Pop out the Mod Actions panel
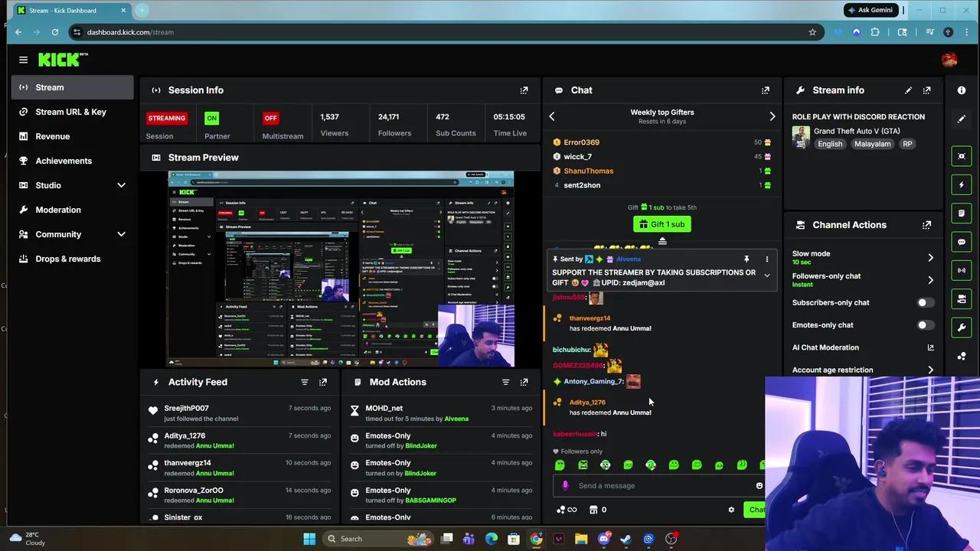980x551 pixels. pos(524,382)
